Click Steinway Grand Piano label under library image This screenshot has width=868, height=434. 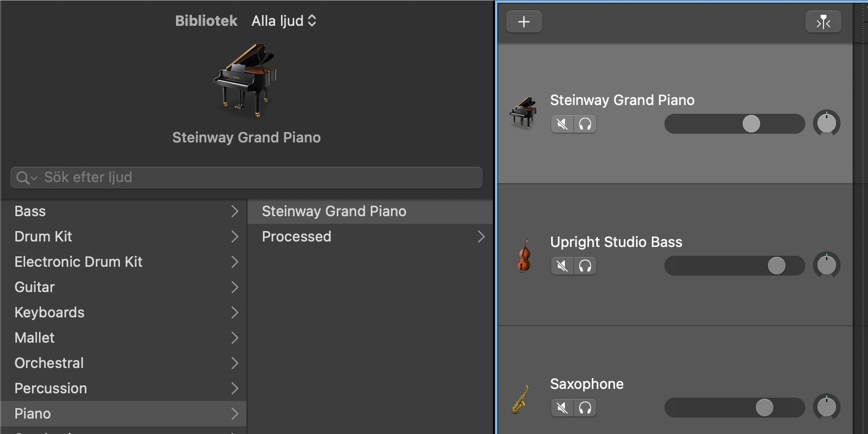pos(246,138)
